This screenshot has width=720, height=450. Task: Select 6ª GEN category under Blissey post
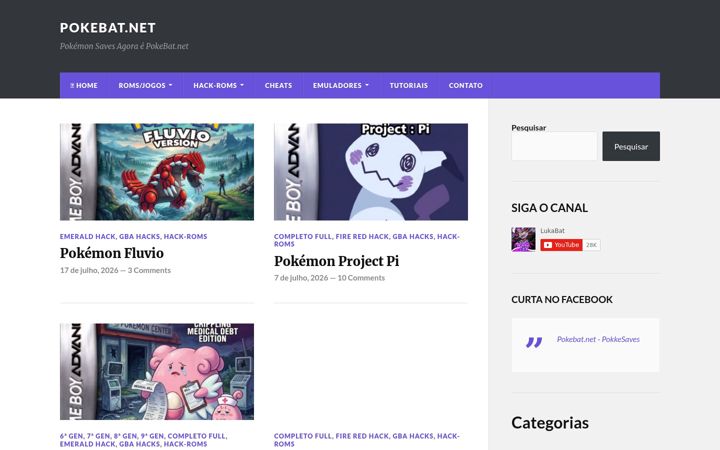[72, 436]
